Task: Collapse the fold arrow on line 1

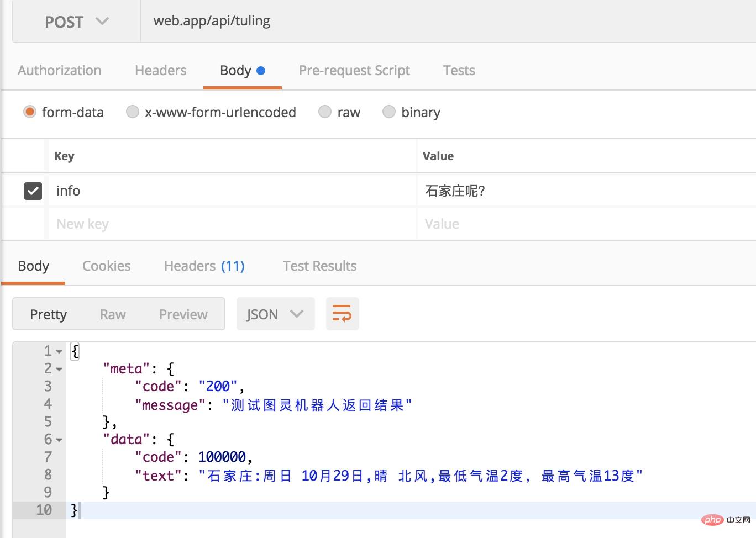Action: click(x=59, y=352)
